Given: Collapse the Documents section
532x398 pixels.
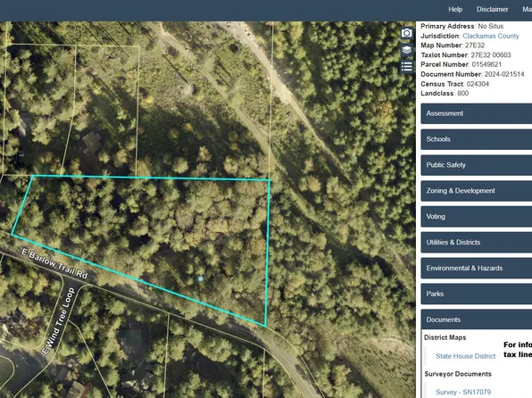Looking at the screenshot, I should [x=477, y=319].
